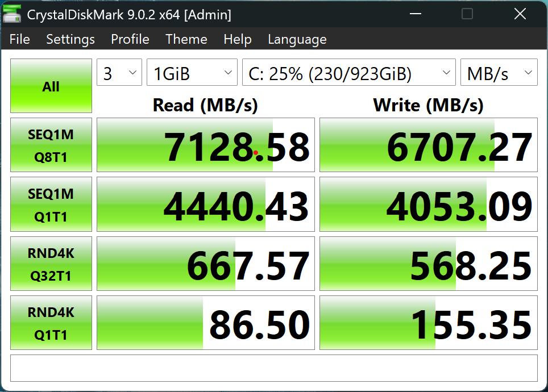
Task: Start the SEQ1M Q8T1 test
Action: point(51,145)
